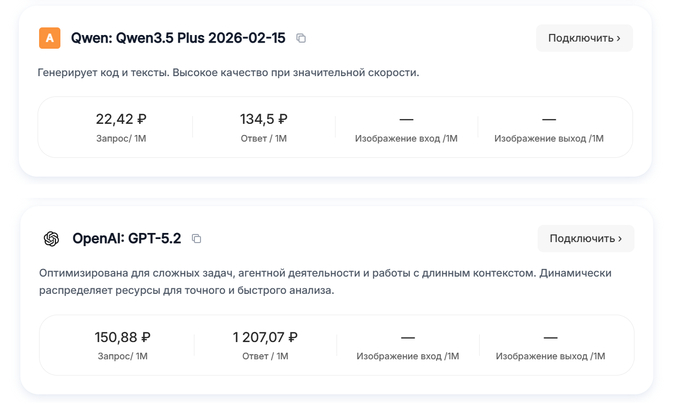Click GPT-5.2's Изображение вход /1M dash value
Image resolution: width=700 pixels, height=406 pixels.
point(407,338)
